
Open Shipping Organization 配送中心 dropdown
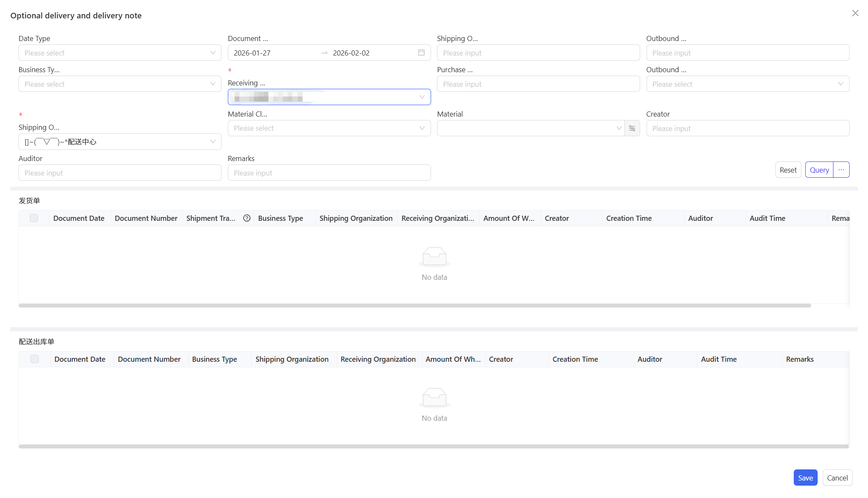[119, 141]
